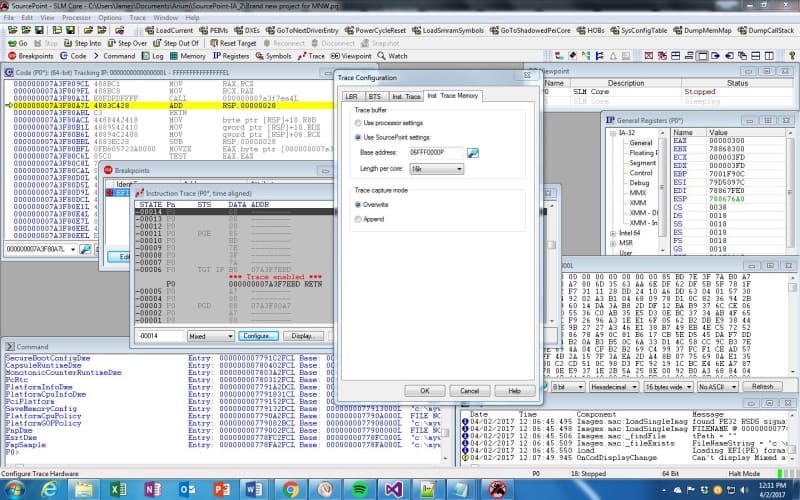This screenshot has width=800, height=500.
Task: Run the LoadSmramSymbols macro
Action: click(447, 31)
